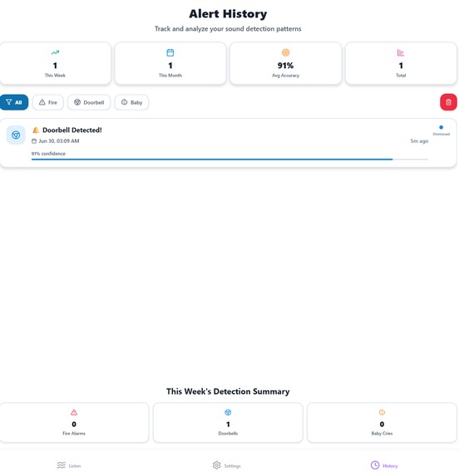
Task: Click the 91% confidence progress bar
Action: coord(229,159)
